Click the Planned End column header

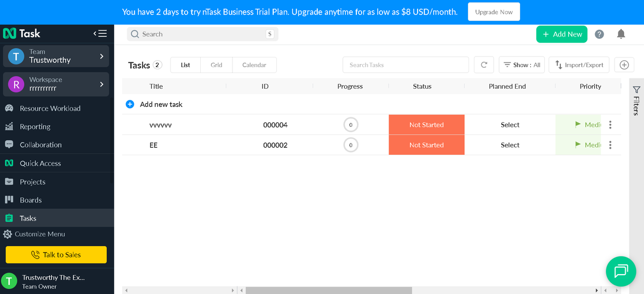click(507, 86)
